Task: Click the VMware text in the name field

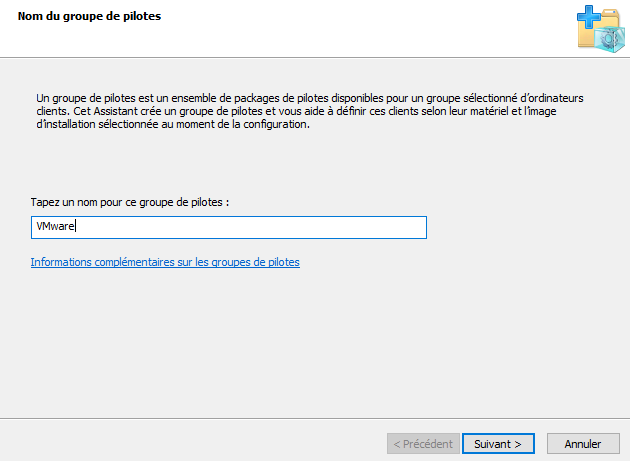Action: 55,226
